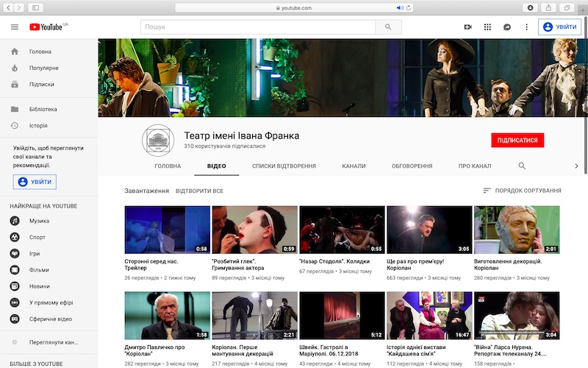Open Бібліотека library folder icon

click(x=15, y=109)
